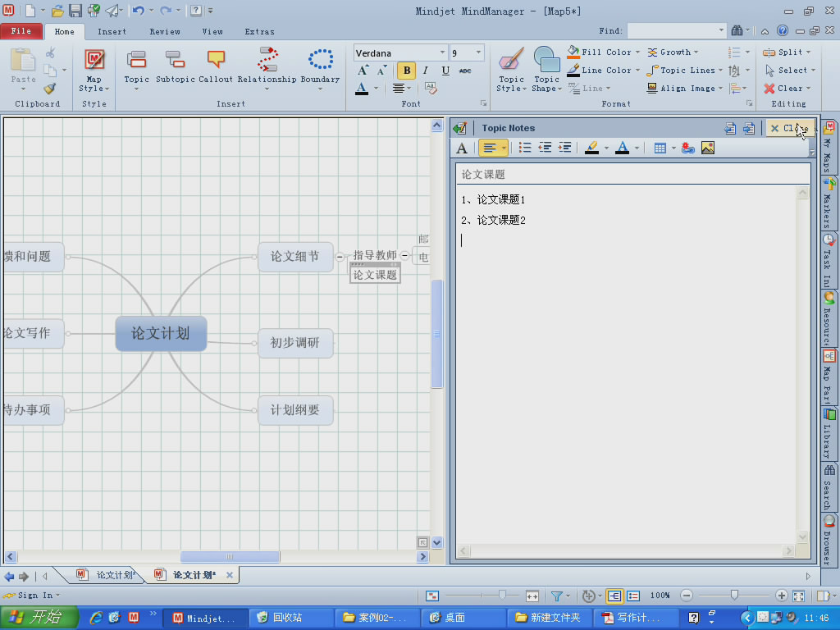Viewport: 840px width, 630px height.
Task: Click the Split button in Editing
Action: pos(787,52)
